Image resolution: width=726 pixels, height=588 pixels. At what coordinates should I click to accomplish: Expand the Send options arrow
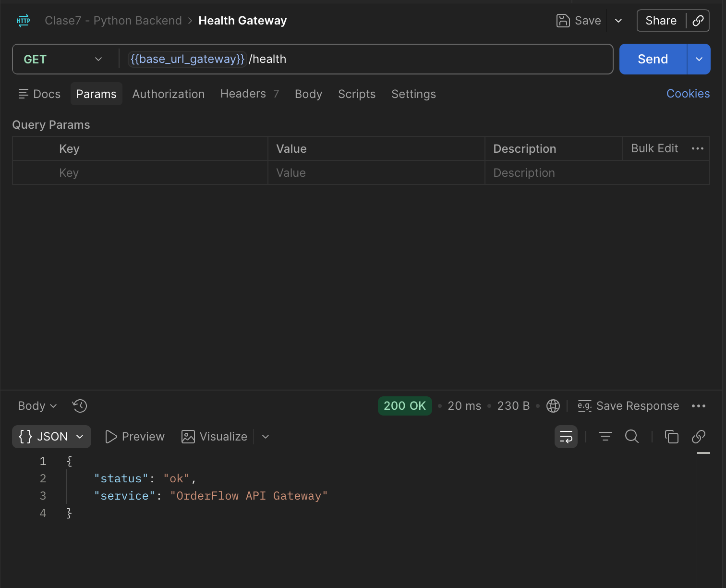coord(699,59)
